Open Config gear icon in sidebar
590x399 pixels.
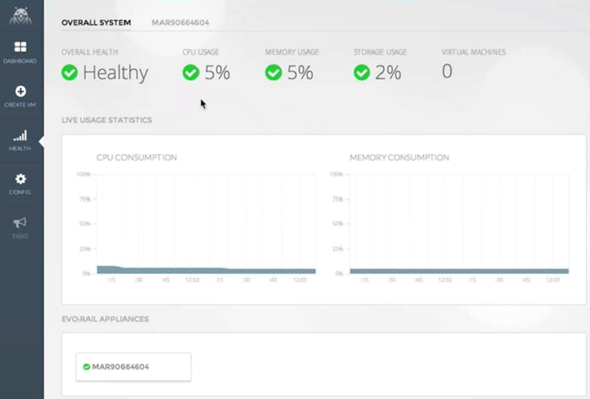click(20, 179)
